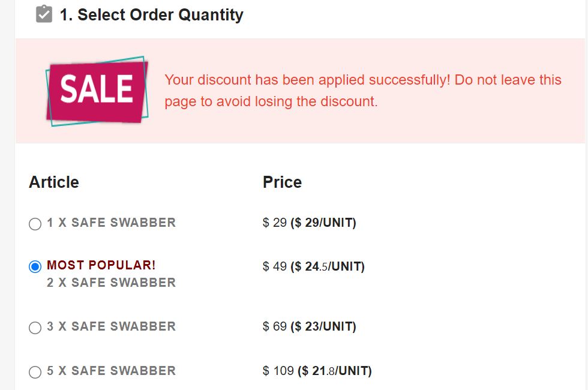588x390 pixels.
Task: Click the $ 69 ($ 23/UNIT) price
Action: coord(310,326)
